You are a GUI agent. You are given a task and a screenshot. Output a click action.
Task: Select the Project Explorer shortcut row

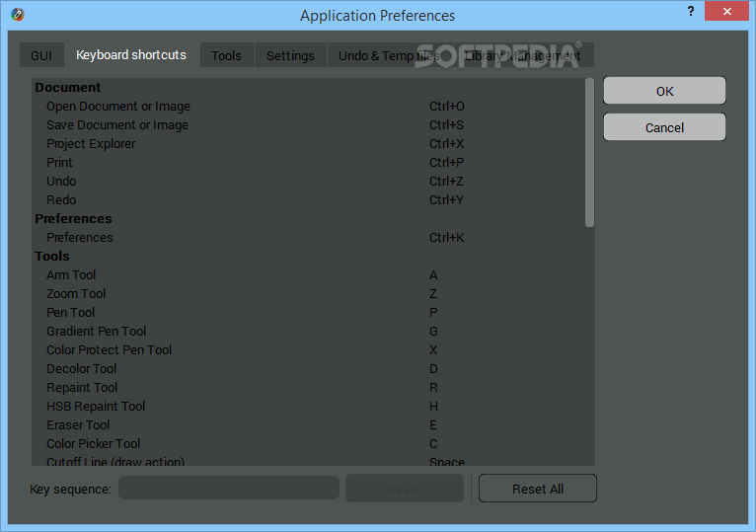point(309,144)
